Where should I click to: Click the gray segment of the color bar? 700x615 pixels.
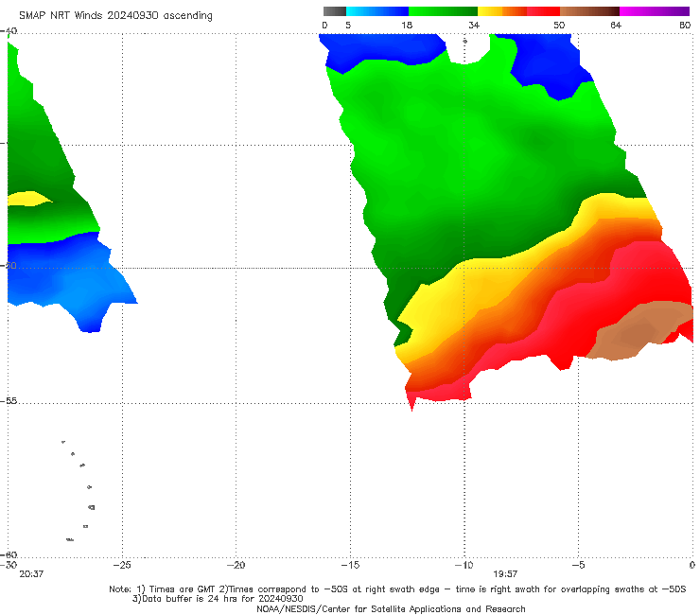click(x=334, y=11)
